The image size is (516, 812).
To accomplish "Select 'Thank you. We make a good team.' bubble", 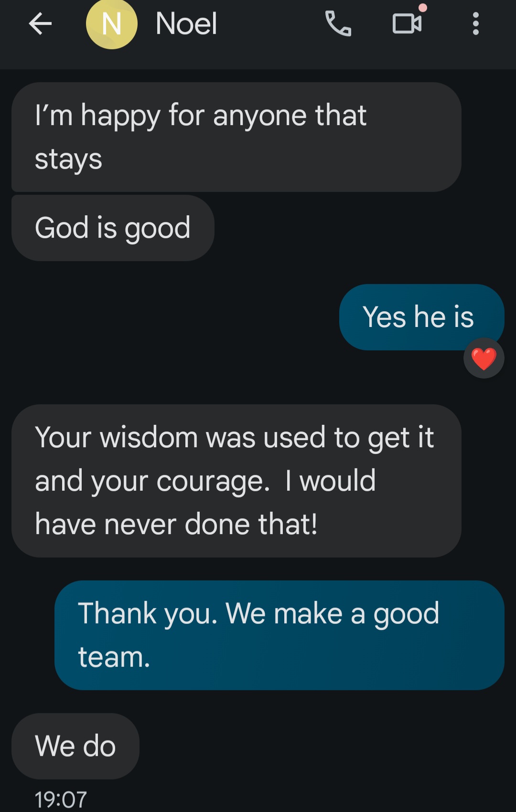I will pyautogui.click(x=279, y=635).
